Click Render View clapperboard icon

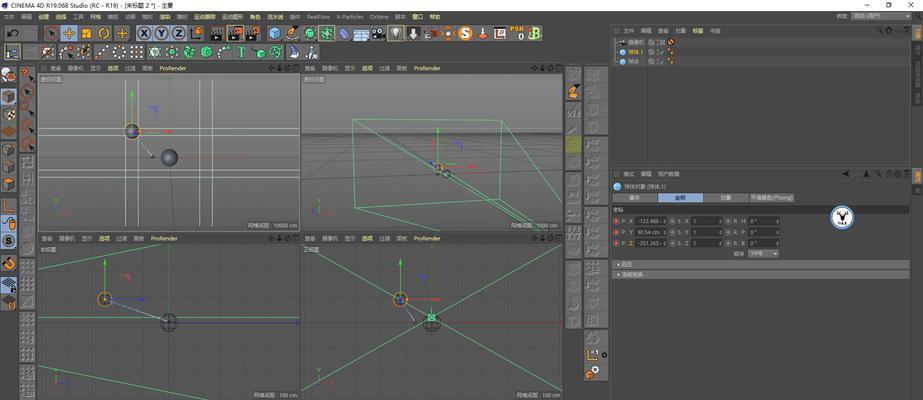click(x=218, y=34)
